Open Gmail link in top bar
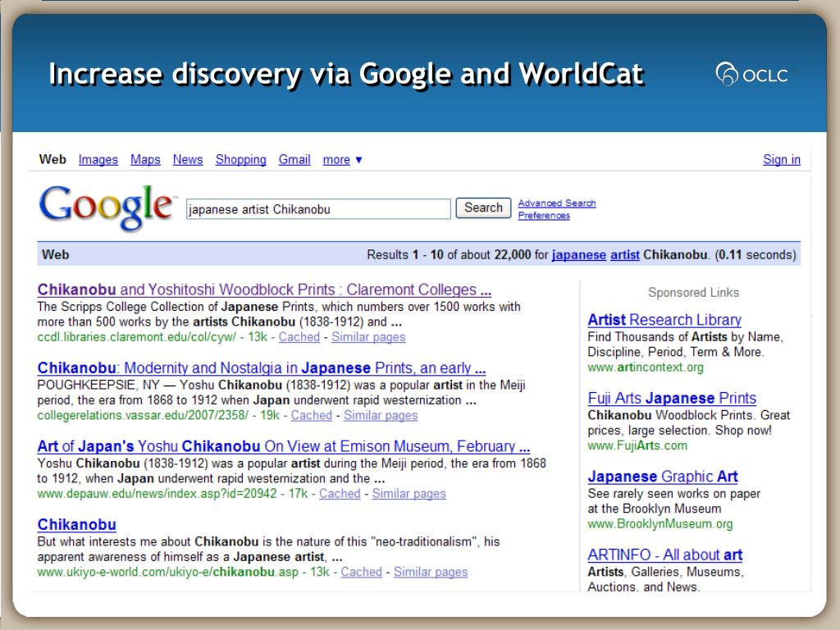This screenshot has height=630, width=840. [294, 160]
